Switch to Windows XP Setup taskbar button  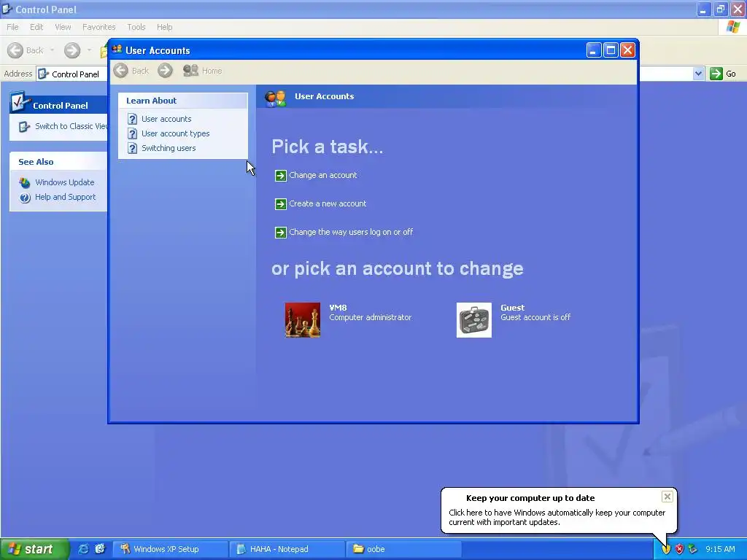[x=170, y=549]
